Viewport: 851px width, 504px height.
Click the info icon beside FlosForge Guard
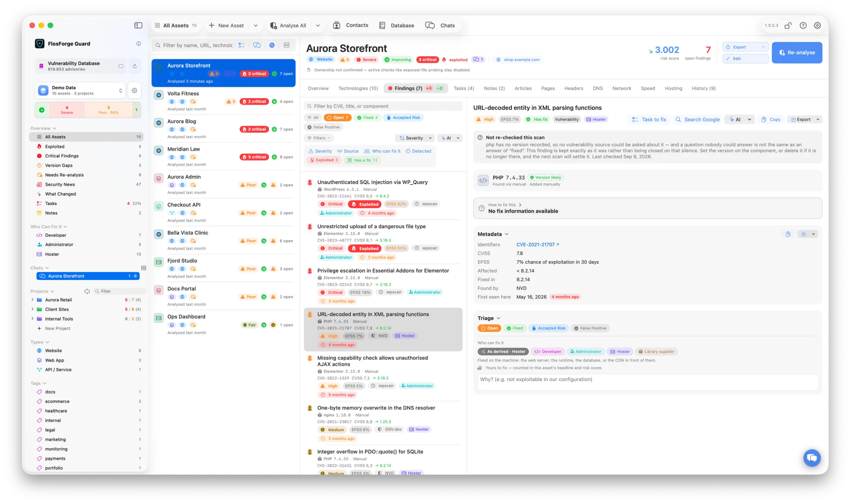(139, 44)
